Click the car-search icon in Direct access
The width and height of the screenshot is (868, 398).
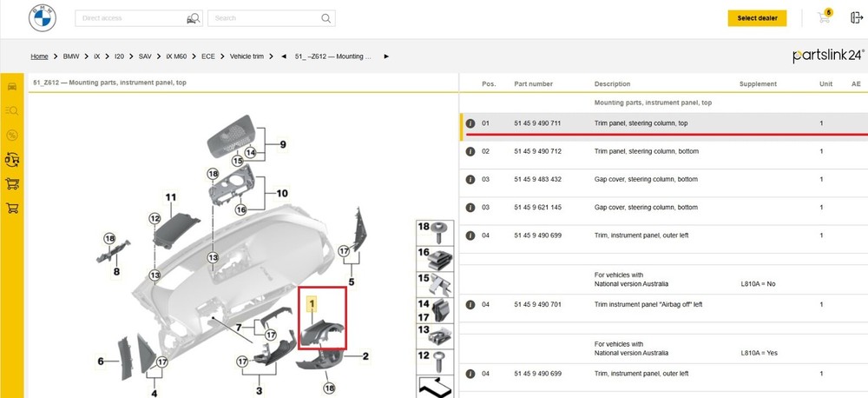coord(193,18)
